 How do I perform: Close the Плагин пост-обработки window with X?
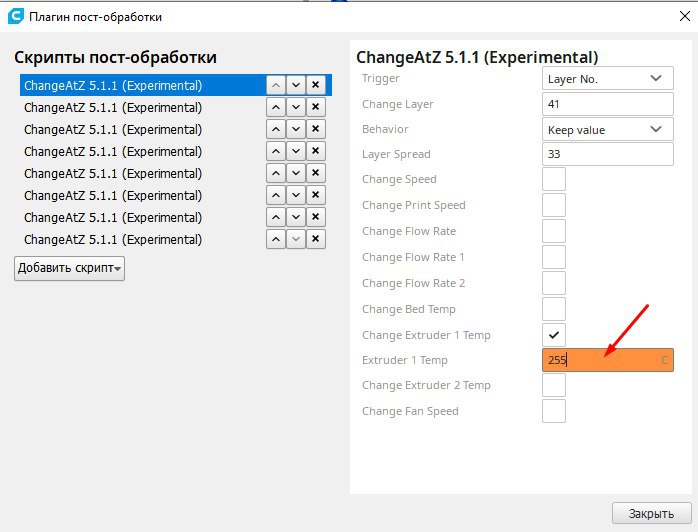pos(685,16)
